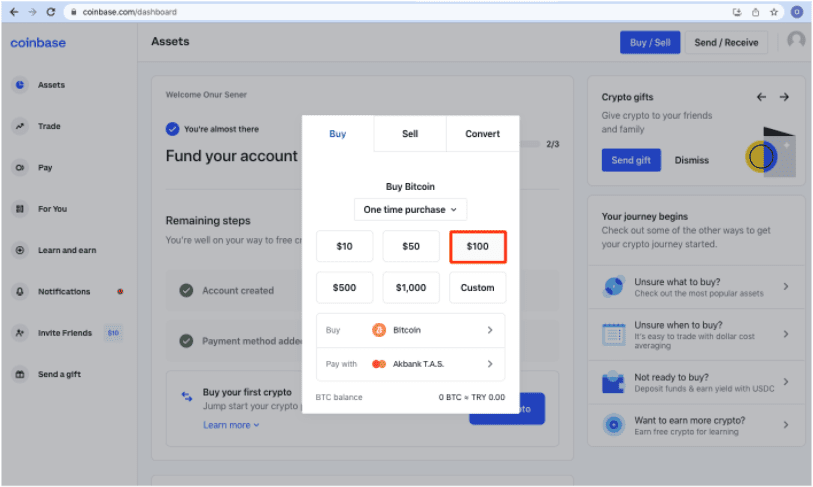Open Assets pie chart icon in sidebar
Image resolution: width=813 pixels, height=487 pixels.
[x=20, y=85]
